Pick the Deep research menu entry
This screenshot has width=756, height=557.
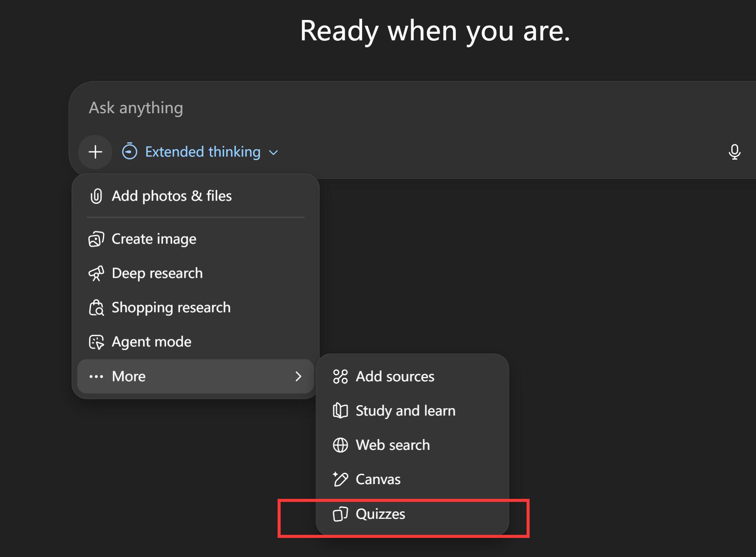[x=157, y=273]
